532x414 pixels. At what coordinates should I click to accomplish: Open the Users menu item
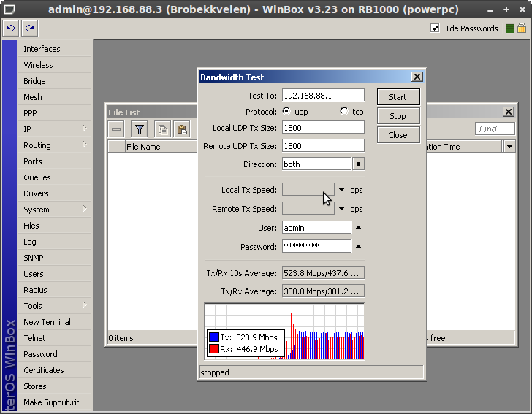coord(55,274)
